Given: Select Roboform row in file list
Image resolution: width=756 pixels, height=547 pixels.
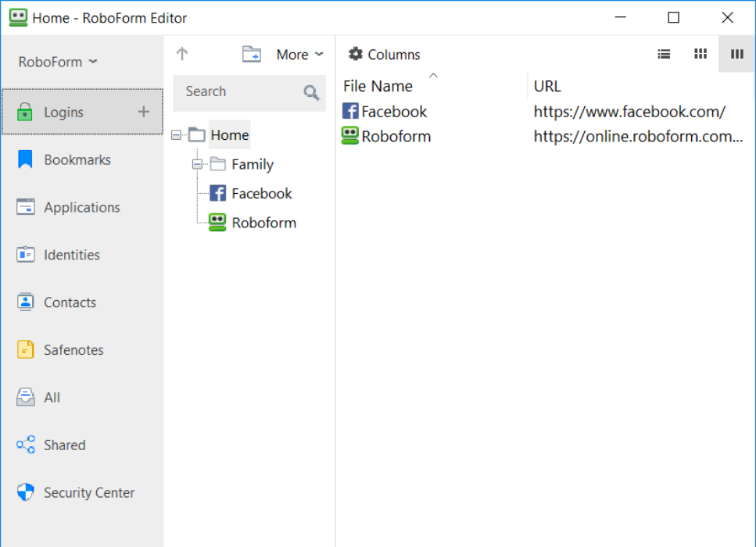Looking at the screenshot, I should tap(545, 137).
